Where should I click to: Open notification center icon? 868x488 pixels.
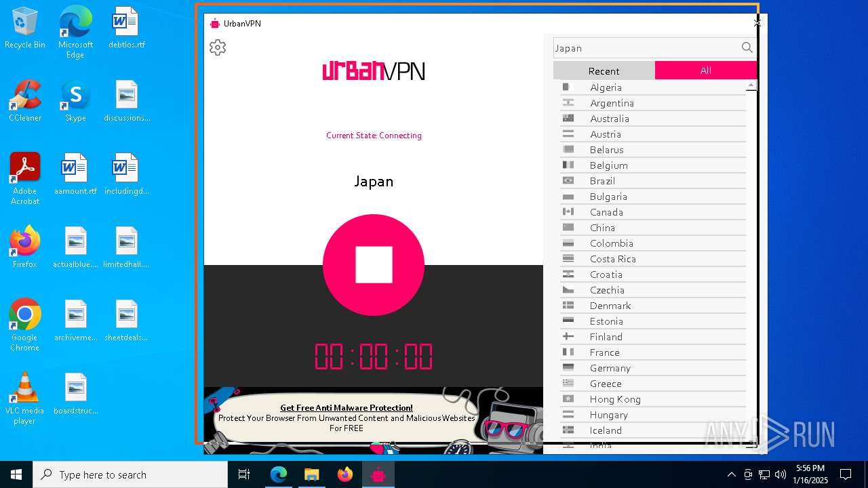point(846,474)
